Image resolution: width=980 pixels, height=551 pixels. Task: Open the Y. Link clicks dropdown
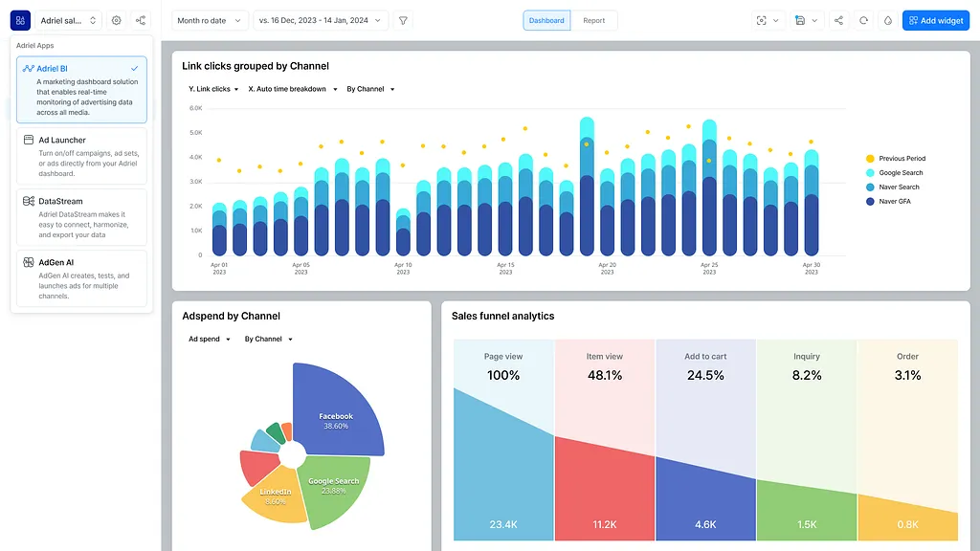tap(213, 89)
